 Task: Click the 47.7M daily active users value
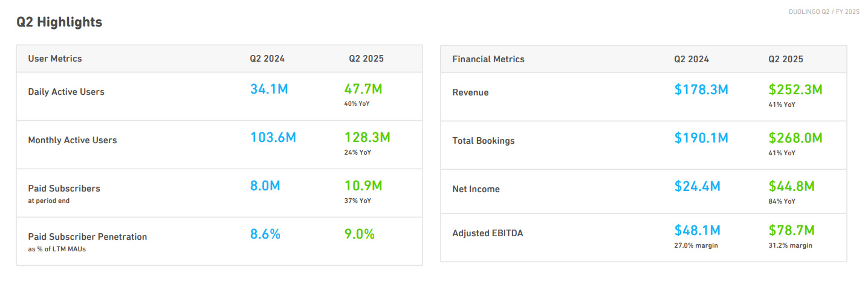pos(363,89)
